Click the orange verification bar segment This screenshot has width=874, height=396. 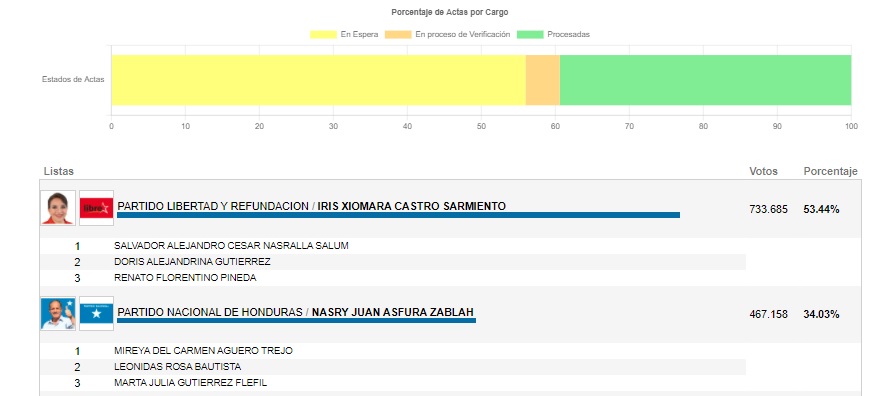(542, 80)
